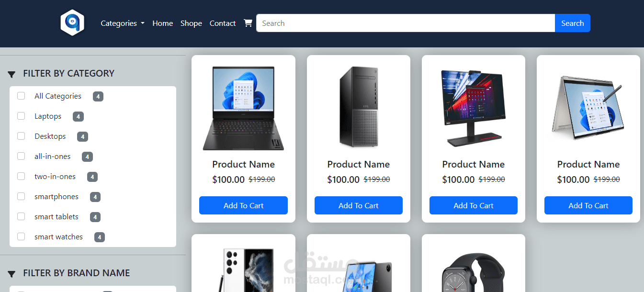The width and height of the screenshot is (644, 292).
Task: Enable the smartphones filter checkbox
Action: (21, 196)
